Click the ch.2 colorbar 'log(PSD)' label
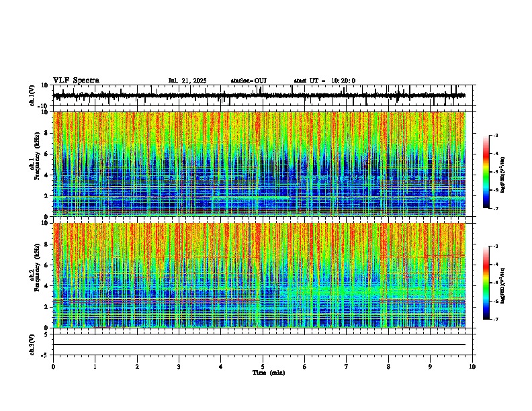The width and height of the screenshot is (532, 411). (503, 285)
